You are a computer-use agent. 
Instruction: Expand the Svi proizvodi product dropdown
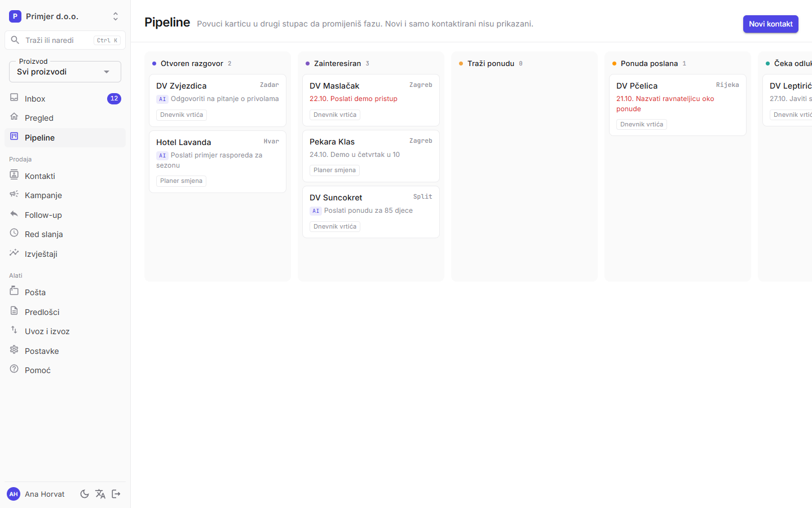pyautogui.click(x=65, y=72)
